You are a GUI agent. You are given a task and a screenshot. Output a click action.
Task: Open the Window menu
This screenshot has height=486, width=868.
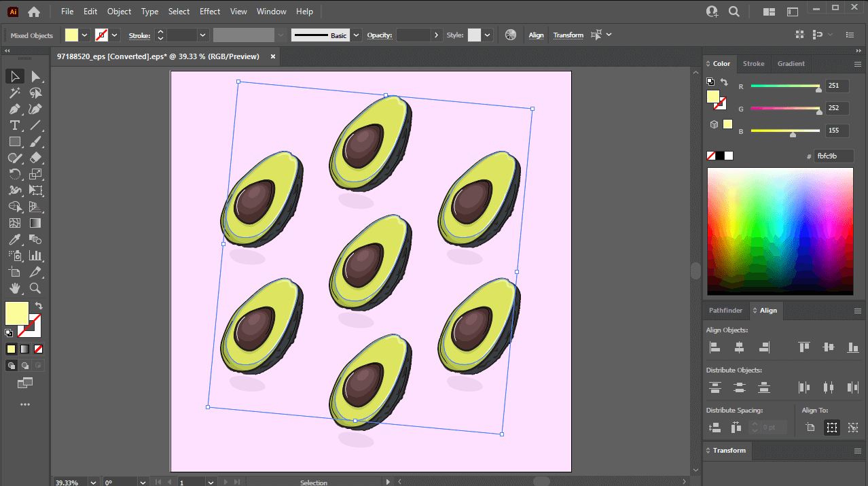(272, 12)
